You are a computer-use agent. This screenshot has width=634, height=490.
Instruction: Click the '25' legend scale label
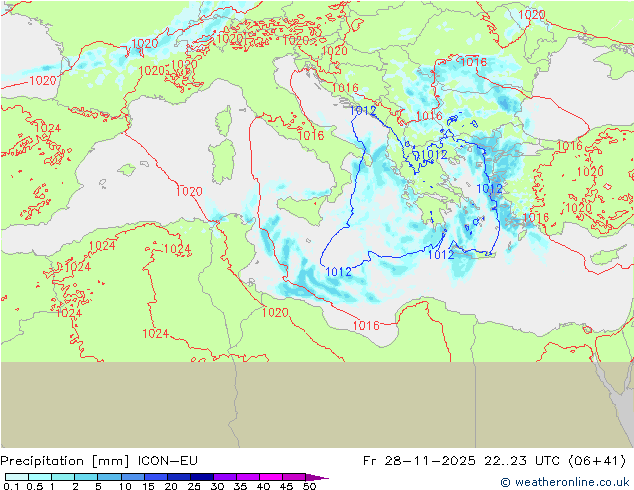[x=194, y=486]
